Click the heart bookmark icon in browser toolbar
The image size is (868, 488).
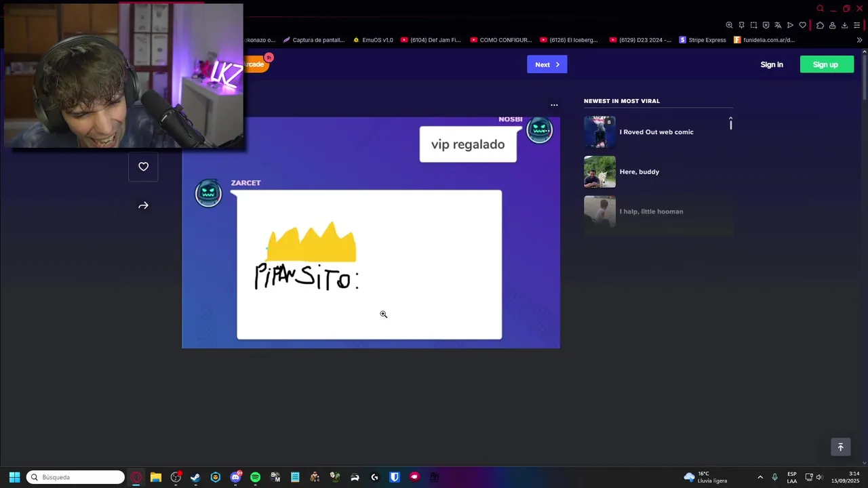(x=802, y=25)
